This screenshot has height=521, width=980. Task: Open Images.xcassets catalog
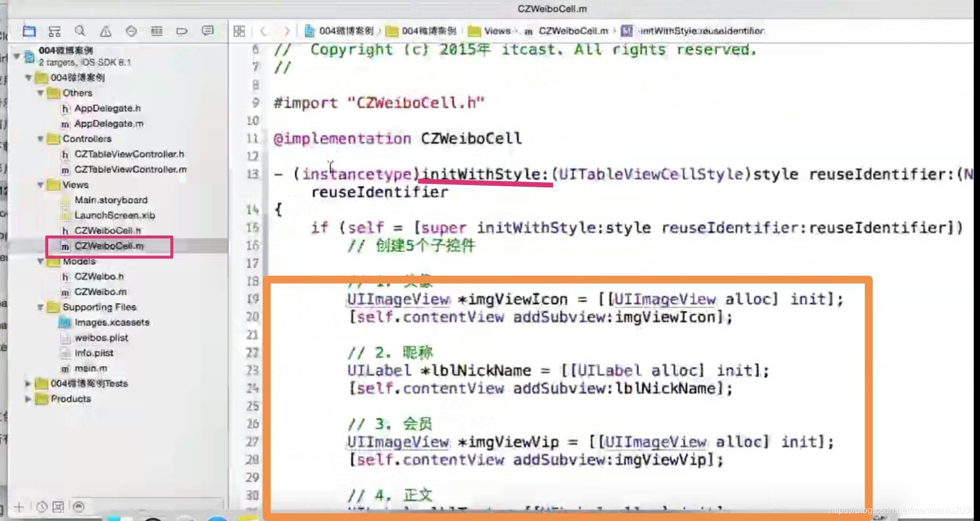[x=111, y=323]
